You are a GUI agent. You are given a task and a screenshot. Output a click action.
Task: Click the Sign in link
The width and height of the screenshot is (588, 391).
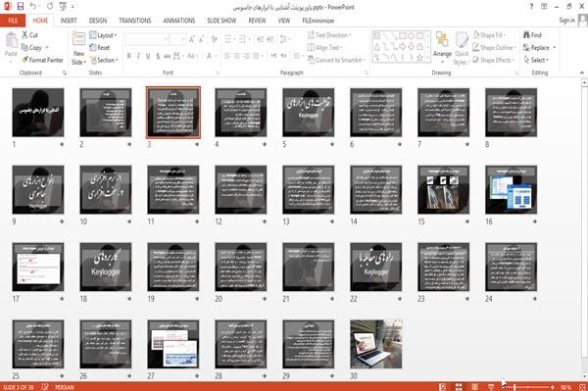tap(566, 21)
